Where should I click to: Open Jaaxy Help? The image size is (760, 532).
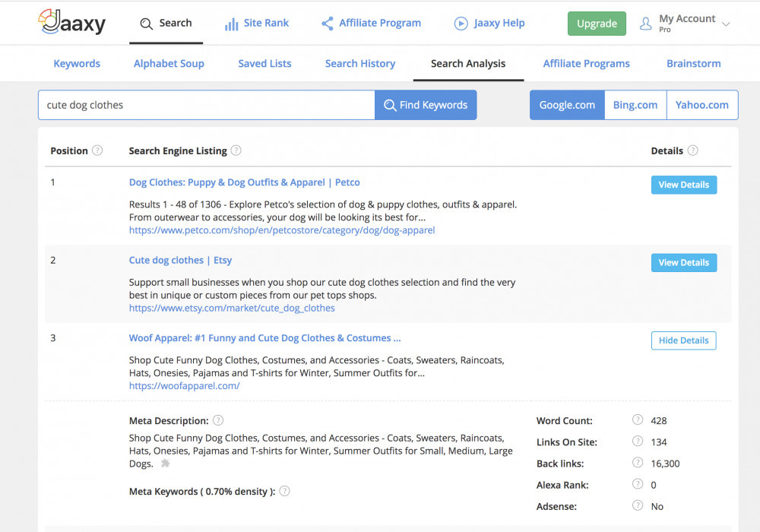(489, 24)
